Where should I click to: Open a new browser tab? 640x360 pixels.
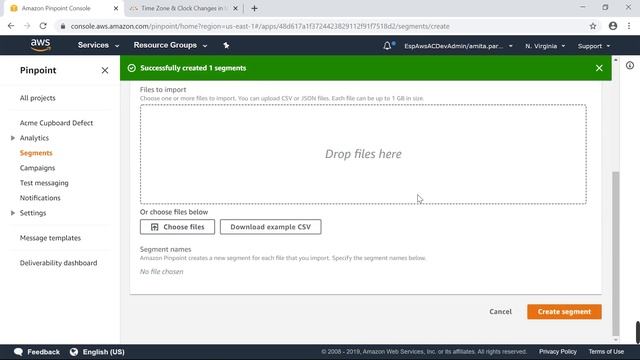(x=254, y=8)
